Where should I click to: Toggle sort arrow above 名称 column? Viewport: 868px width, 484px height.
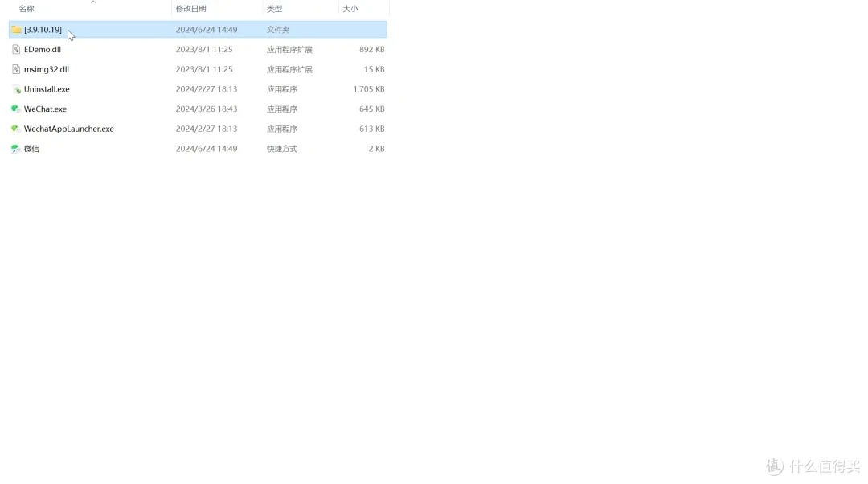(93, 2)
